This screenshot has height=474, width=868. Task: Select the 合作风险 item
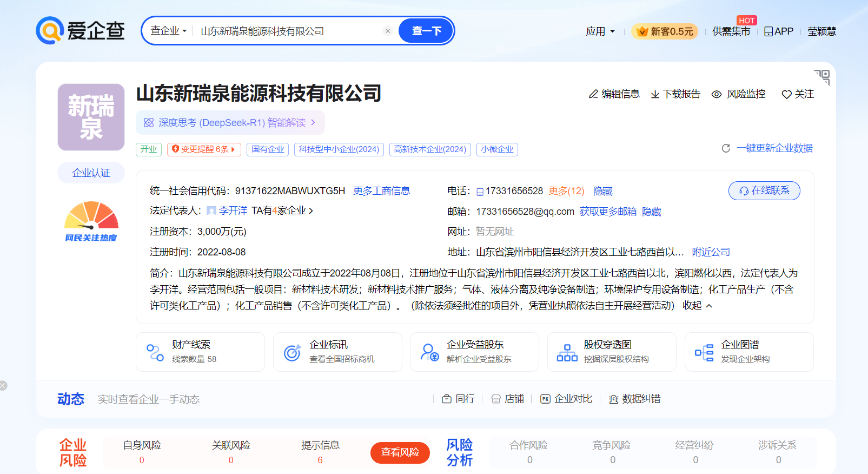[529, 452]
